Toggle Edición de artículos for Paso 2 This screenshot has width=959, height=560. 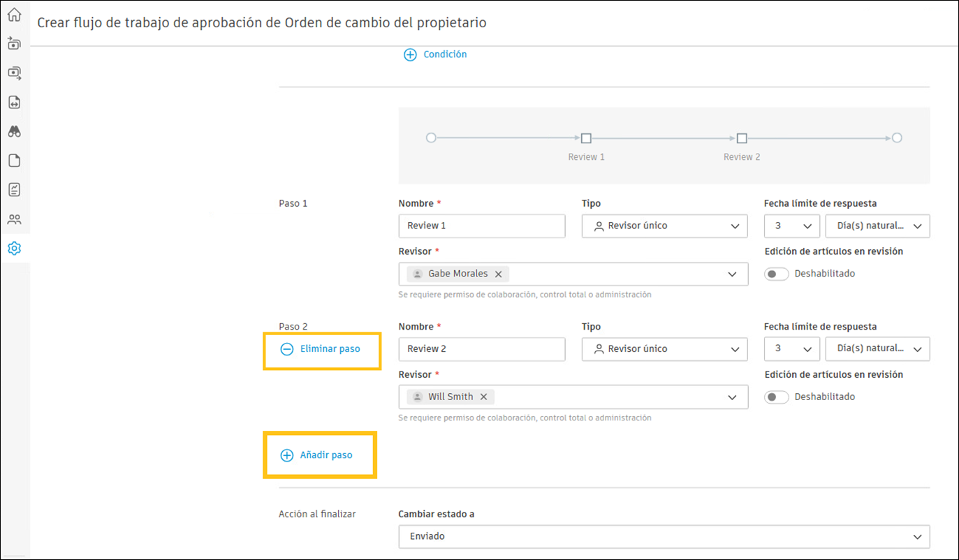(x=776, y=397)
